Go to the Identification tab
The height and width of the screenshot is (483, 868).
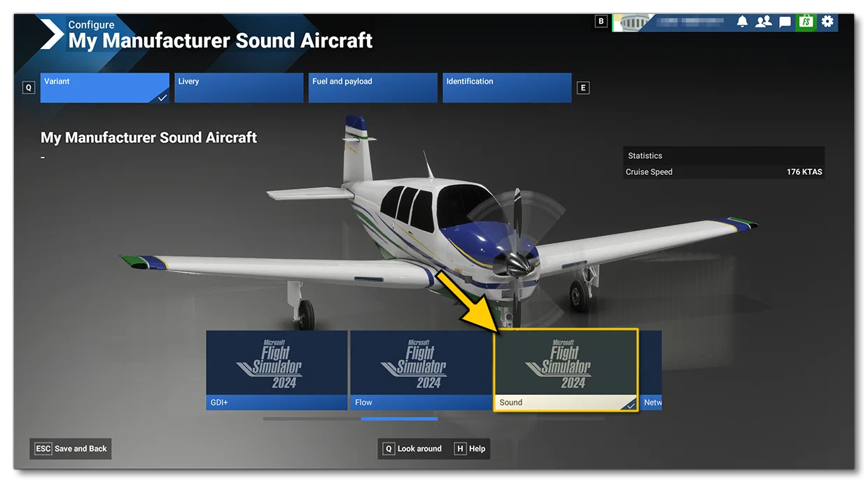point(507,88)
